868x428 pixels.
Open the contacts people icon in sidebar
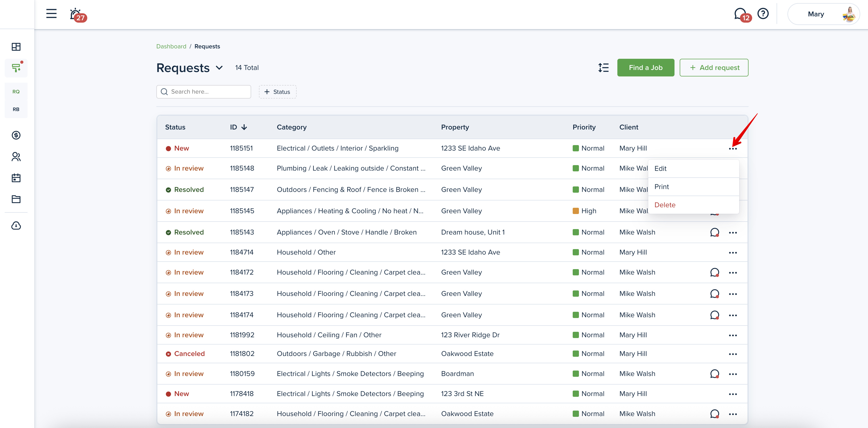(16, 157)
